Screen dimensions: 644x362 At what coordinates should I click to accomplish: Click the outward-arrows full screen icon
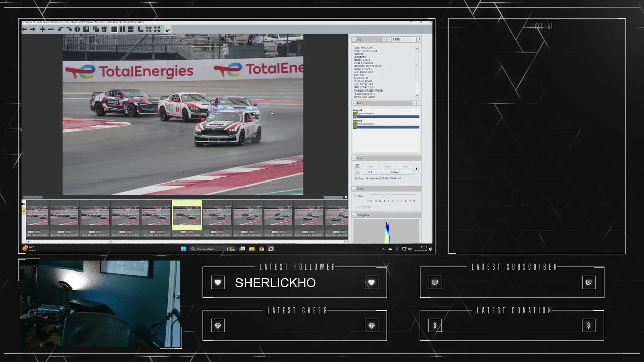pos(157,29)
